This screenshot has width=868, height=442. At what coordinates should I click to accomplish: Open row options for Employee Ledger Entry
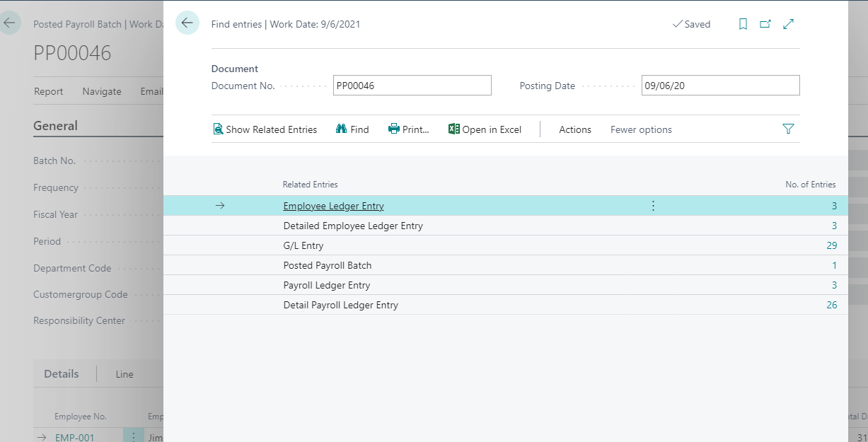click(x=653, y=206)
